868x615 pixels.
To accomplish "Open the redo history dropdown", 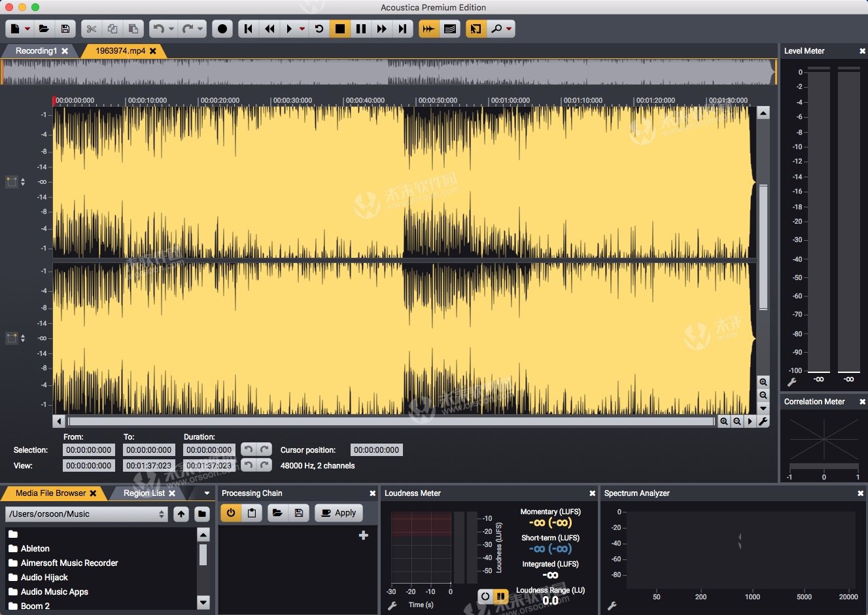I will pyautogui.click(x=200, y=29).
